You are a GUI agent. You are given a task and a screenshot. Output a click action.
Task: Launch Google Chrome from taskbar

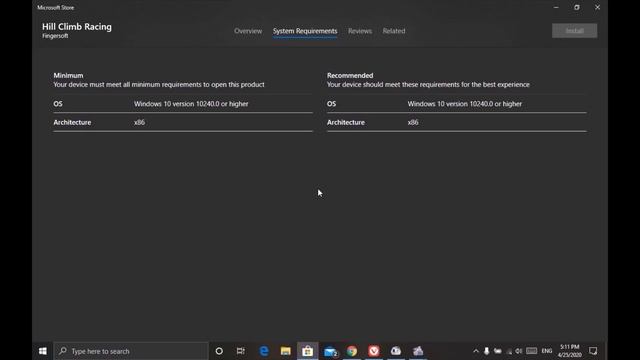352,351
